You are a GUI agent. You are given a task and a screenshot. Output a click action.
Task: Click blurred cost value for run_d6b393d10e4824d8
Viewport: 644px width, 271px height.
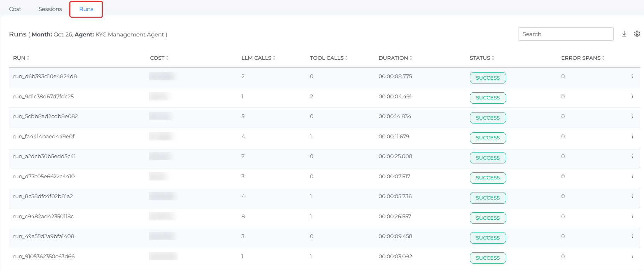(163, 76)
